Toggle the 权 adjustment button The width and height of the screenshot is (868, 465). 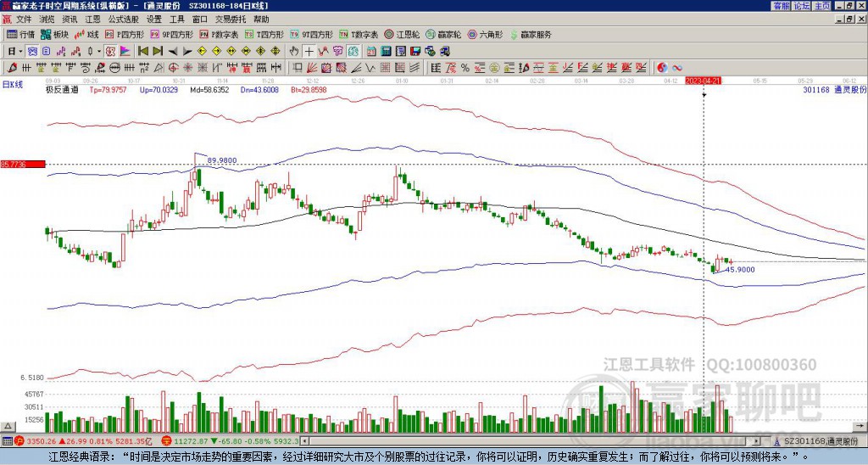[x=110, y=52]
